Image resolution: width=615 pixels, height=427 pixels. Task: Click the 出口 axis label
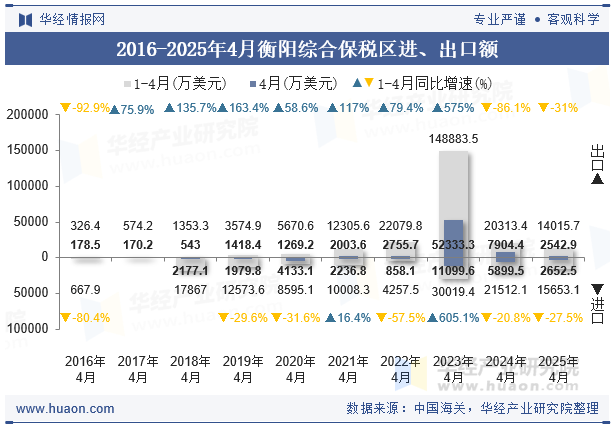click(598, 158)
